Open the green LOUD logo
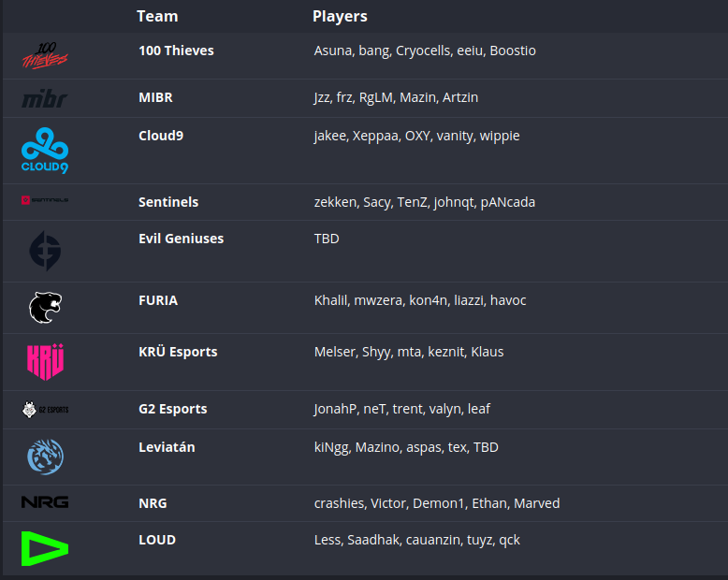 click(45, 549)
